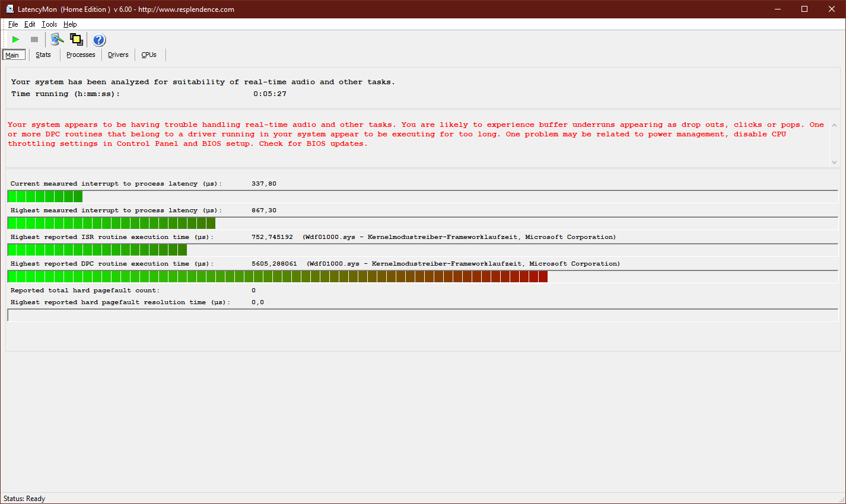This screenshot has width=846, height=504.
Task: Switch to the Processes tab
Action: pos(81,55)
